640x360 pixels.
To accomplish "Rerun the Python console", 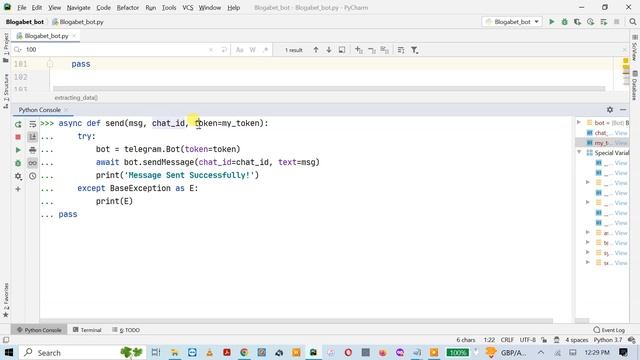I will point(18,124).
